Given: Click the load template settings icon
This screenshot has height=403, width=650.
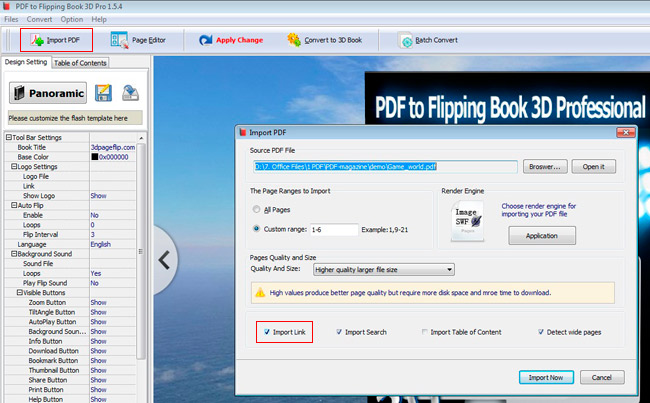Looking at the screenshot, I should click(x=130, y=93).
